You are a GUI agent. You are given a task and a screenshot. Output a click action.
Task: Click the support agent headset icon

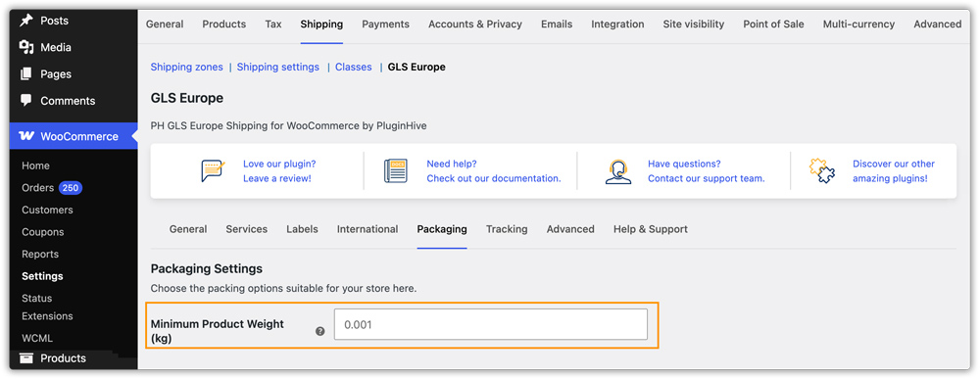[x=617, y=171]
